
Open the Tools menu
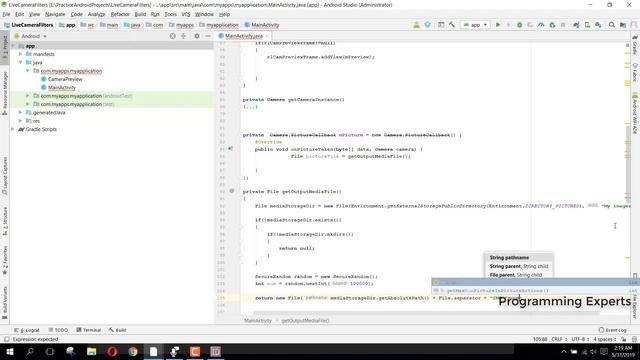(x=171, y=14)
